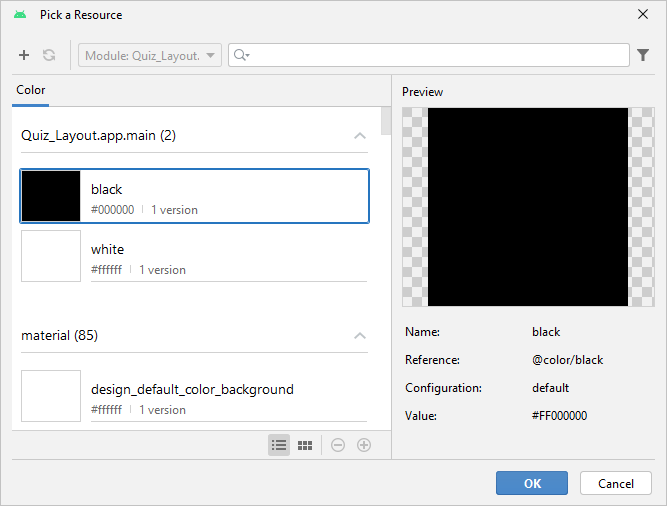Click the zoom in plus icon
This screenshot has height=506, width=667.
click(364, 445)
